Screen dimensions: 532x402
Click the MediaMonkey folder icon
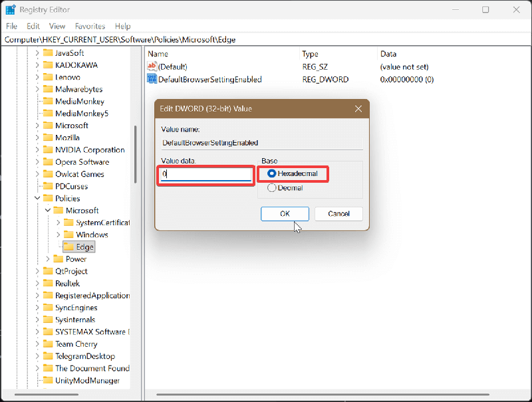(48, 102)
